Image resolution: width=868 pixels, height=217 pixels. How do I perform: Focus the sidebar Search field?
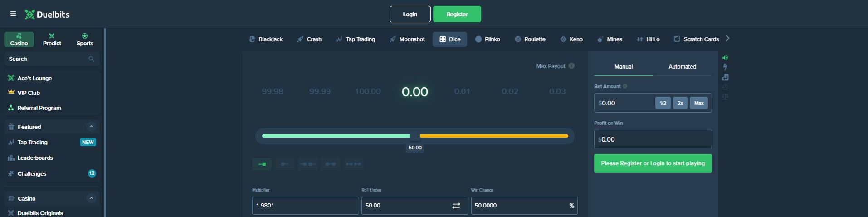52,59
